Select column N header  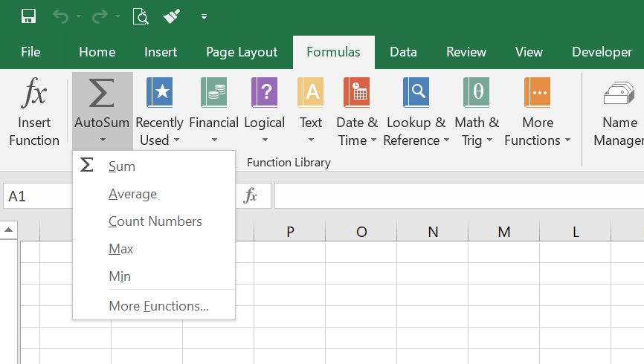tap(433, 232)
